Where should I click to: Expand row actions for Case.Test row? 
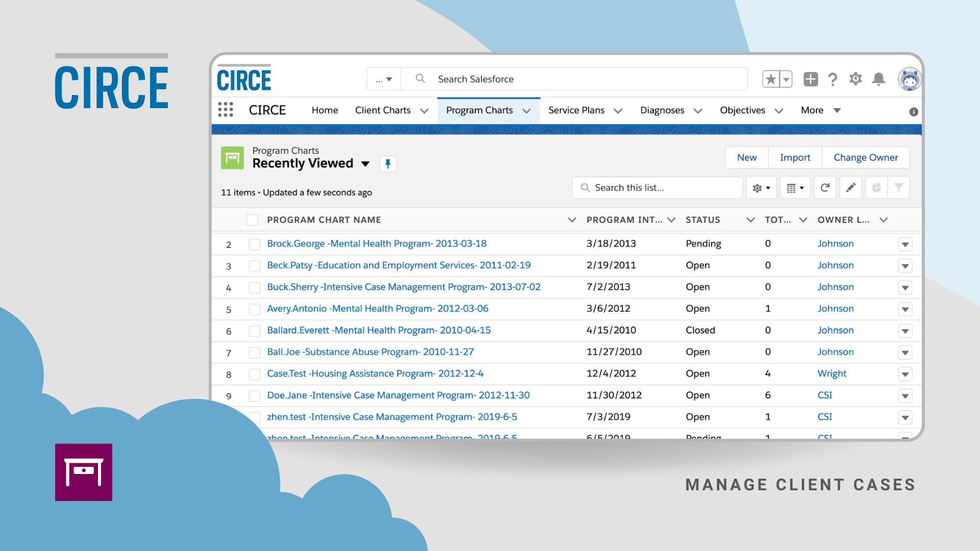905,374
